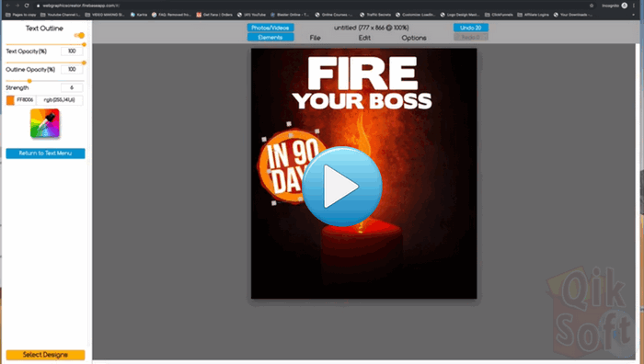Click Return to Text Menu button
Image resolution: width=644 pixels, height=364 pixels.
[x=45, y=154]
